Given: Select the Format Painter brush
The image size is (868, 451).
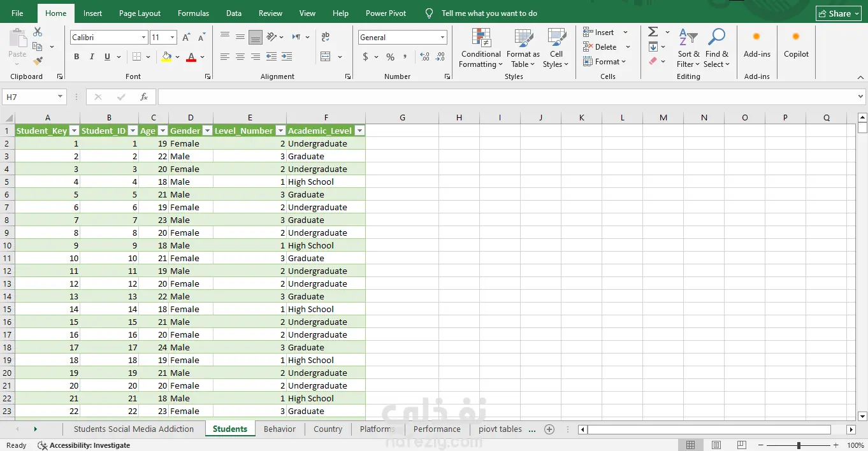Looking at the screenshot, I should 38,61.
